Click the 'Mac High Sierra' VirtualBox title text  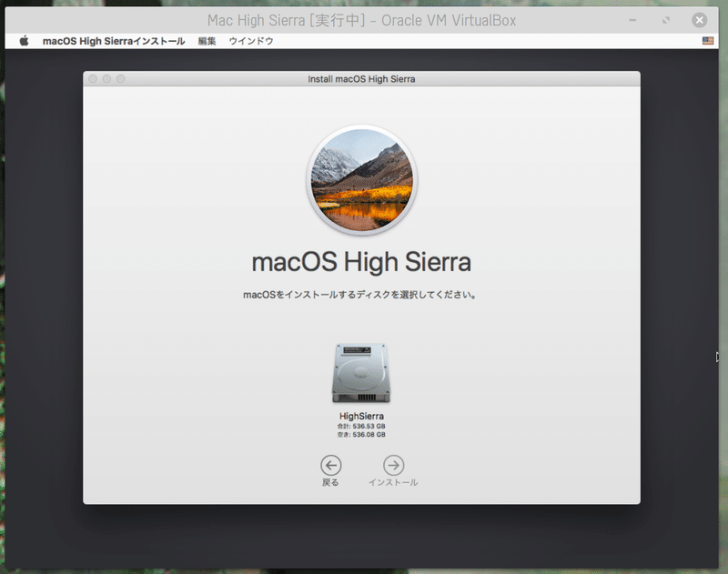click(x=361, y=20)
